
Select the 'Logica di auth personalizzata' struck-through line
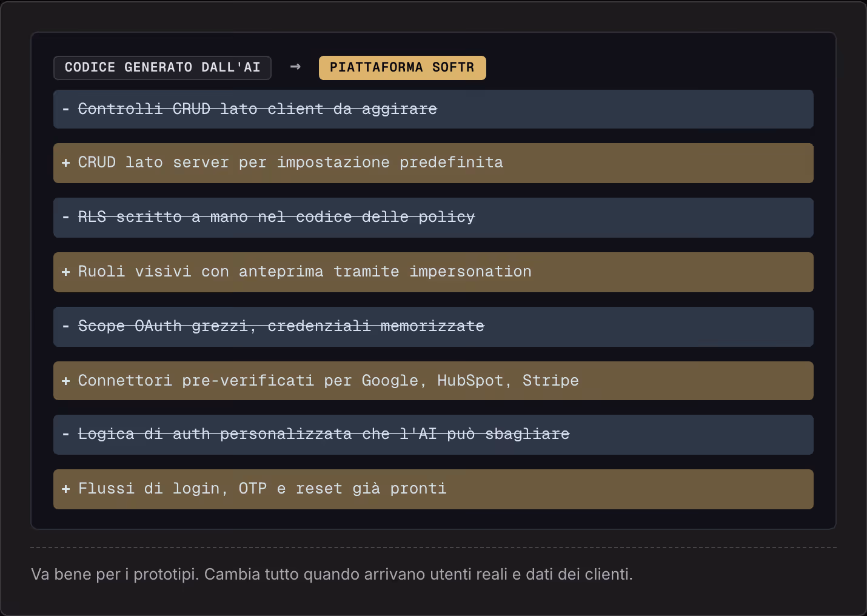[433, 434]
